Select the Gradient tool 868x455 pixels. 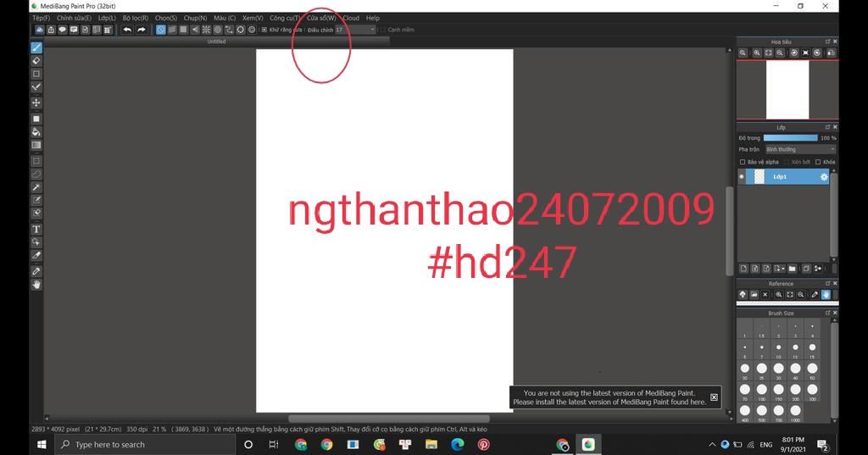pyautogui.click(x=36, y=145)
